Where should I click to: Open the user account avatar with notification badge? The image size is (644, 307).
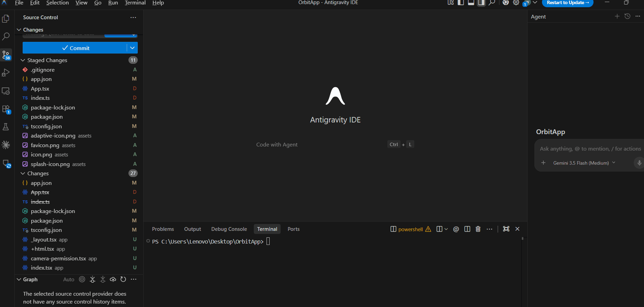tap(526, 3)
